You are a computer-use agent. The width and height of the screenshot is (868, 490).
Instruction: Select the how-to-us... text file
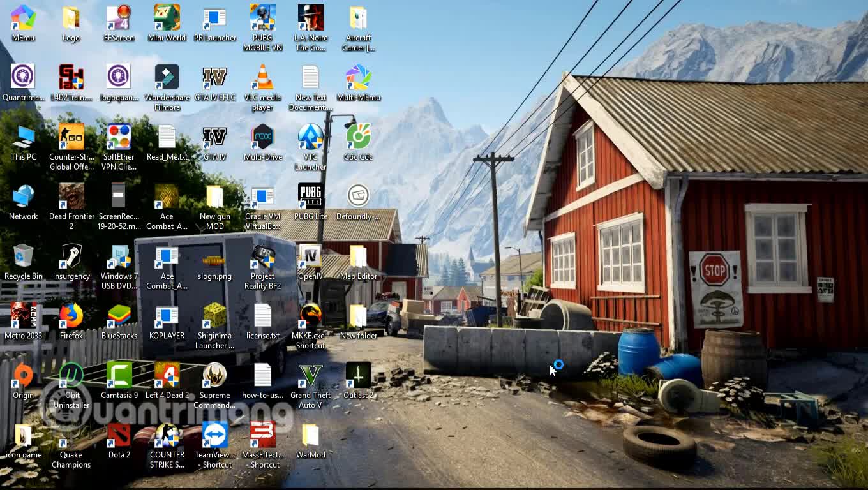pos(263,381)
